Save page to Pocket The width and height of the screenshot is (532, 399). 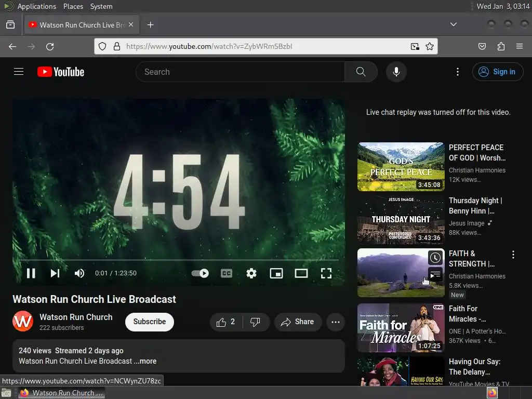point(482,46)
